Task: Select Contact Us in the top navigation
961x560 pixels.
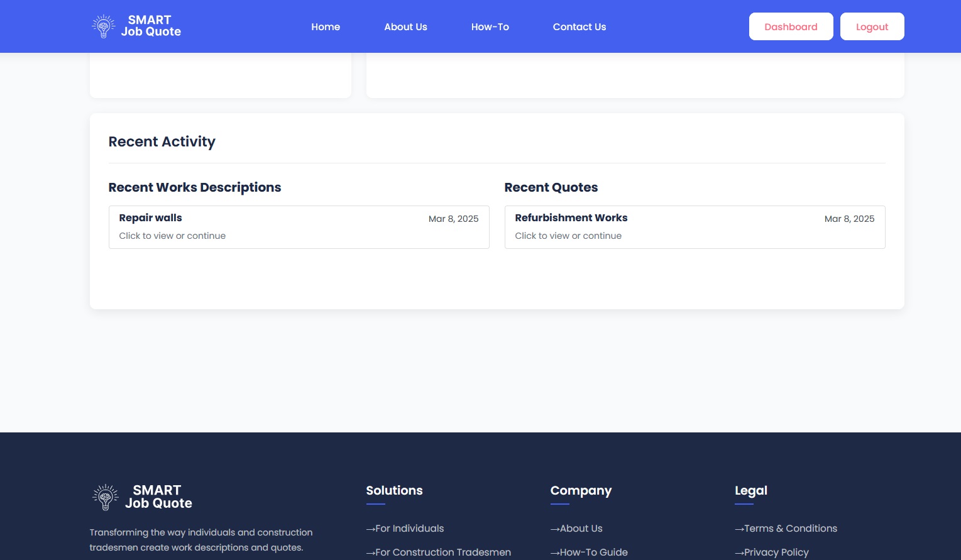Action: (x=579, y=27)
